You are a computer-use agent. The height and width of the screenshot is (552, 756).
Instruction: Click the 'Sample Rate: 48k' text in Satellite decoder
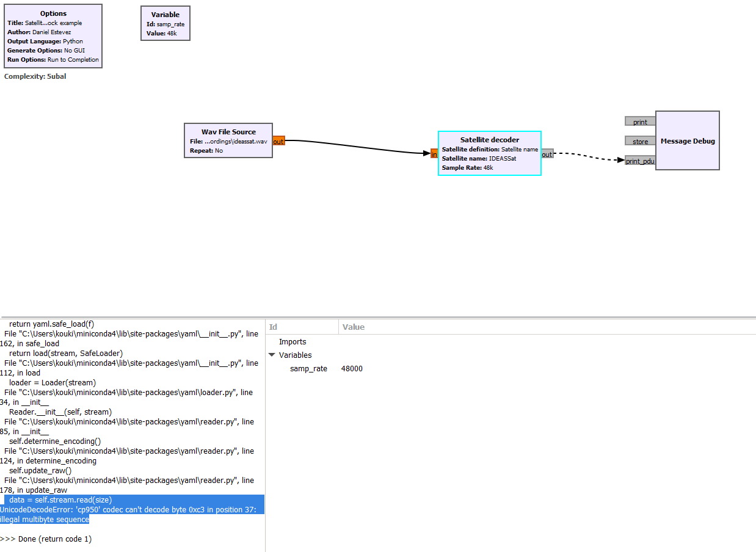[467, 167]
